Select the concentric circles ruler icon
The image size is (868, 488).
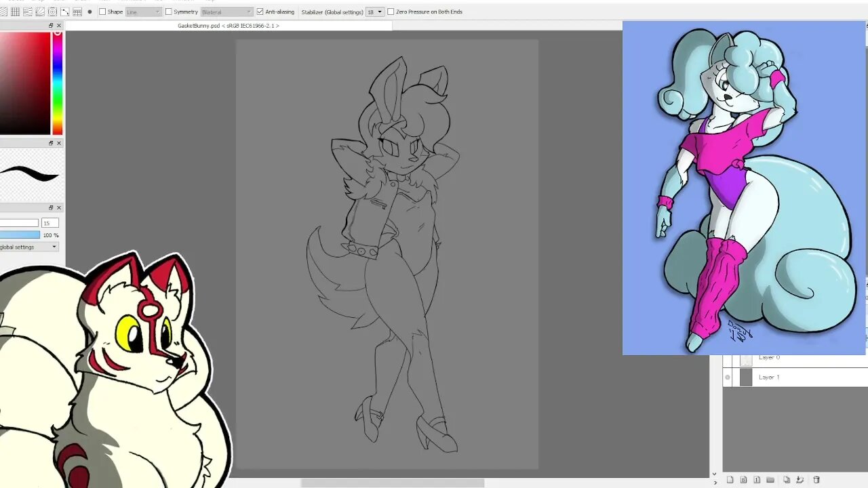52,12
